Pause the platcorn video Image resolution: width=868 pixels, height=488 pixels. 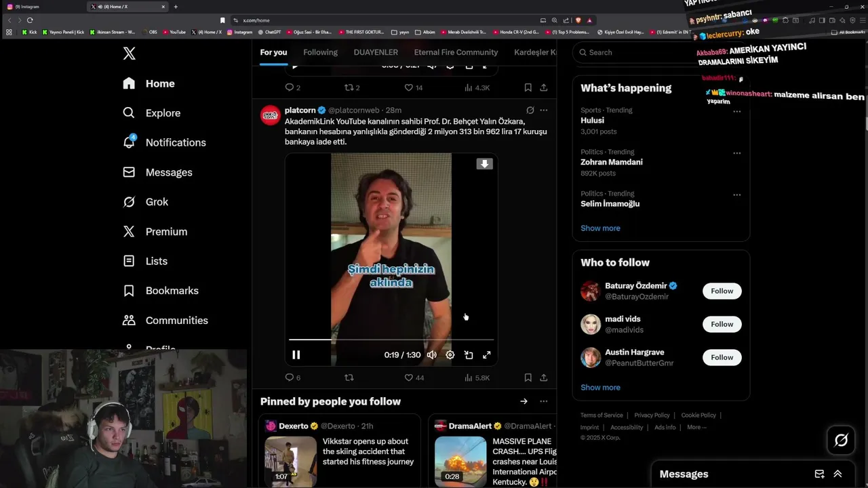(296, 354)
